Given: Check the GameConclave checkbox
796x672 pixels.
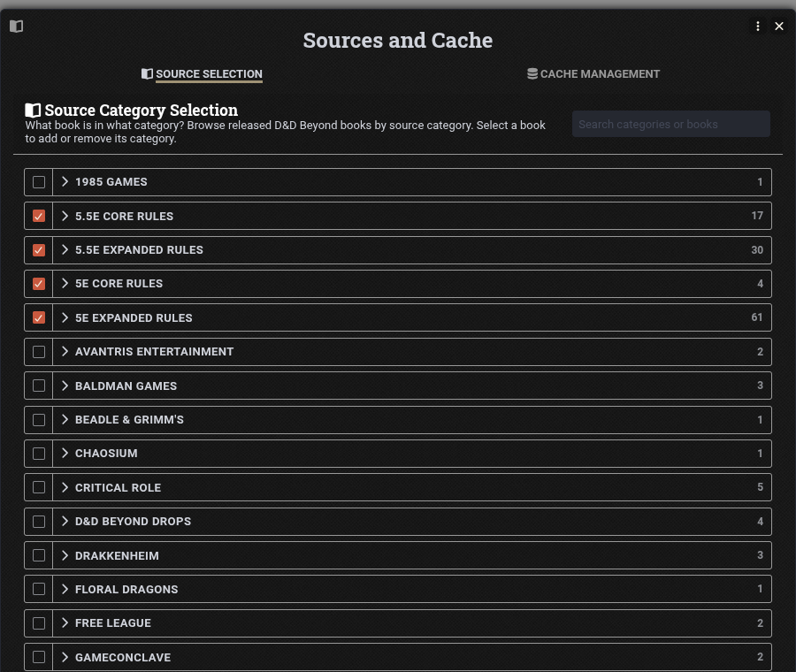Looking at the screenshot, I should (39, 657).
